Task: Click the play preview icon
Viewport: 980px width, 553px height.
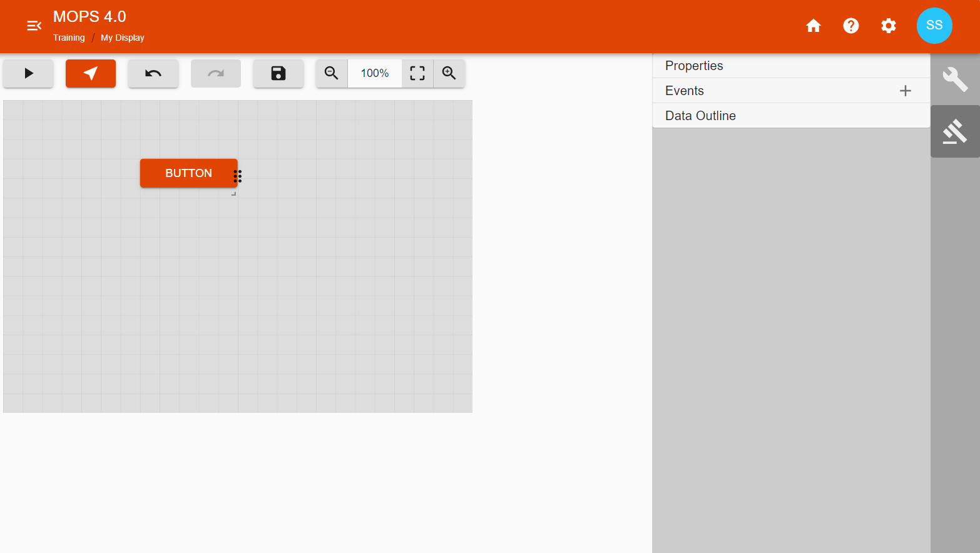Action: (x=28, y=73)
